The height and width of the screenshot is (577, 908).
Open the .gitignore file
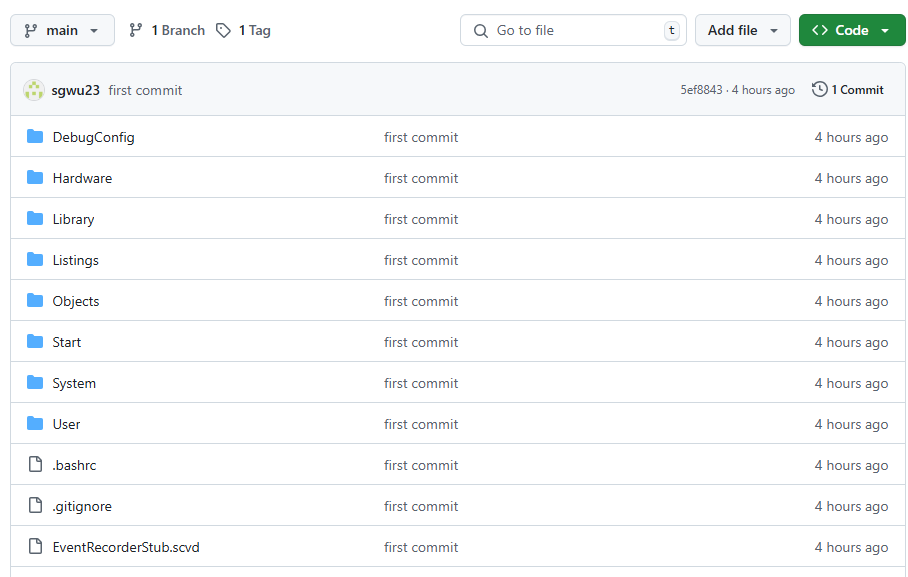[x=82, y=507]
